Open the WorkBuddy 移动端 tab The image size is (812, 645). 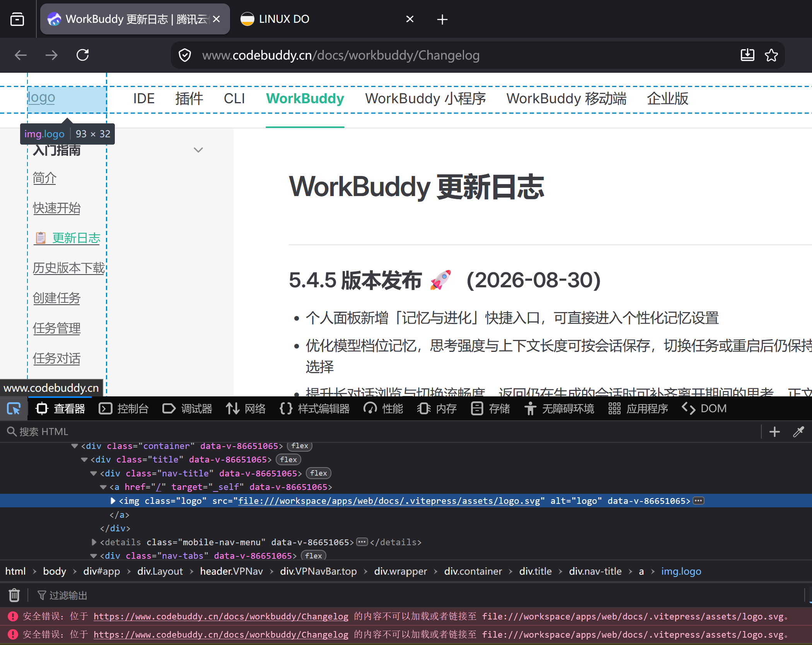click(x=566, y=99)
